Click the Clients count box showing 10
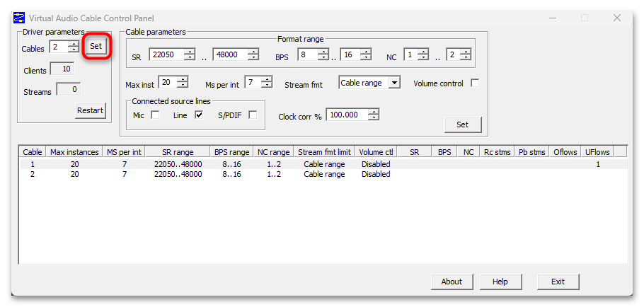Image resolution: width=644 pixels, height=307 pixels. [x=62, y=69]
